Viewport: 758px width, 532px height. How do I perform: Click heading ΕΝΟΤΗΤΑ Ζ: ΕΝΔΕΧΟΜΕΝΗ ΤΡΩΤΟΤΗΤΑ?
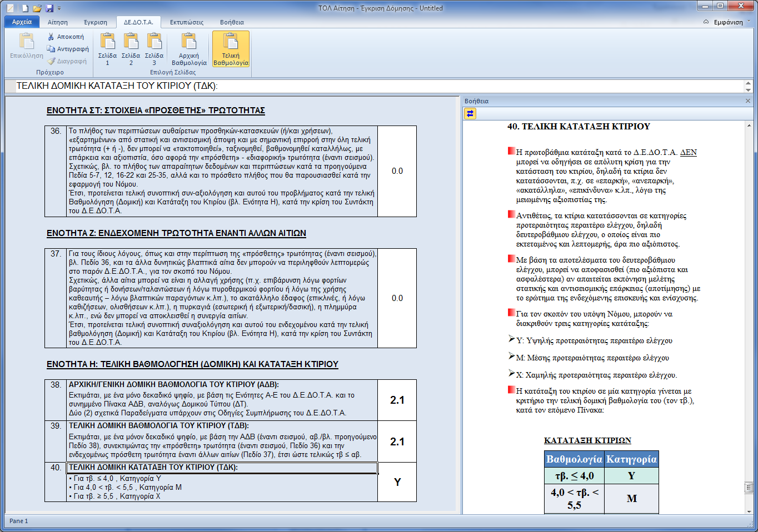[176, 233]
